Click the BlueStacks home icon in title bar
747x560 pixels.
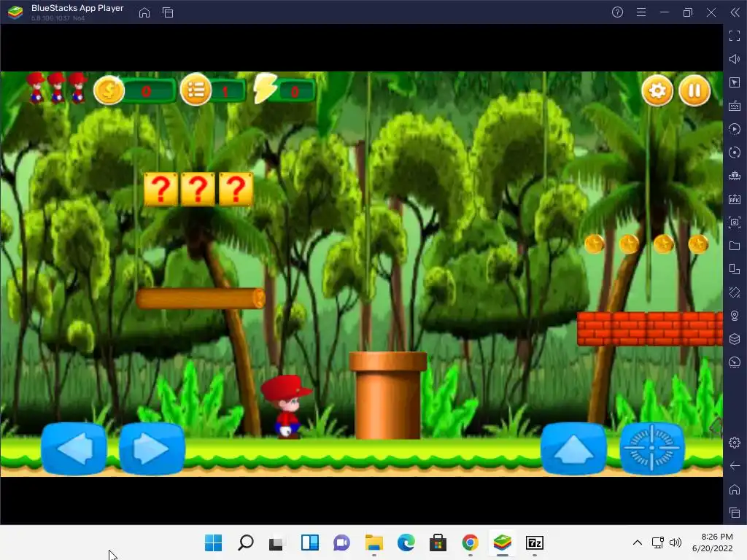(x=144, y=12)
